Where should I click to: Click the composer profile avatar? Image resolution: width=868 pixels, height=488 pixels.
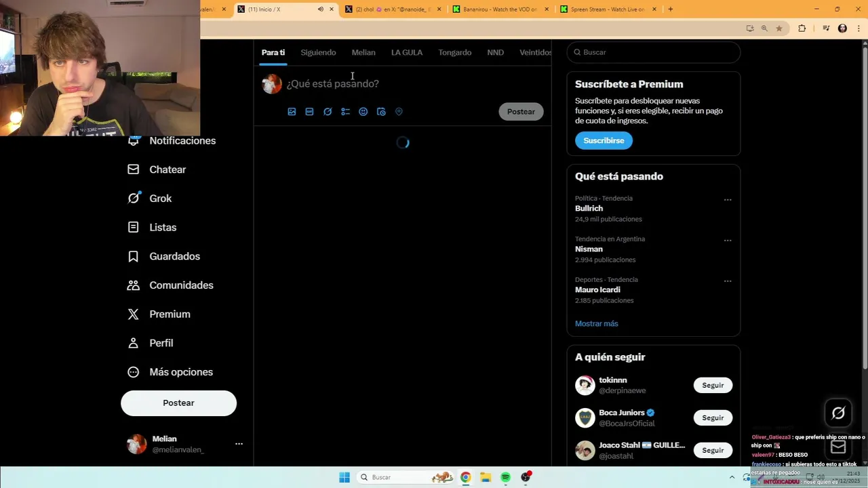(272, 84)
